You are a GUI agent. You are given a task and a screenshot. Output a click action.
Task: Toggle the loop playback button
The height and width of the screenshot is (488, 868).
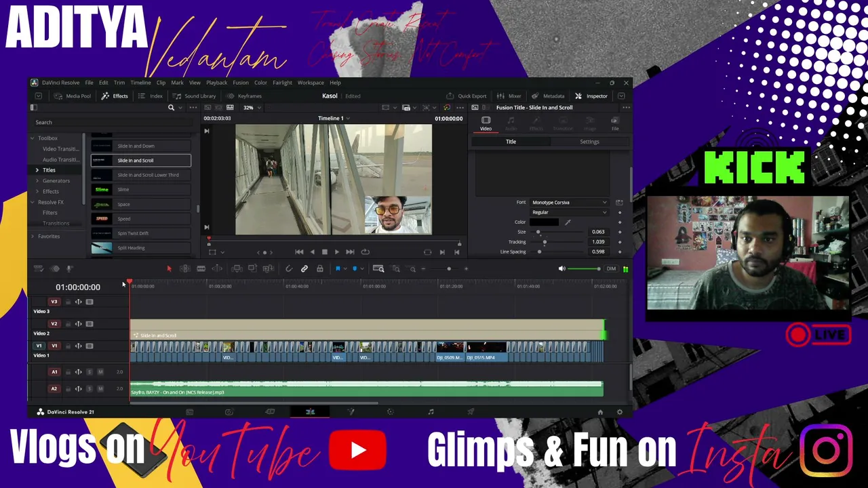coord(366,252)
